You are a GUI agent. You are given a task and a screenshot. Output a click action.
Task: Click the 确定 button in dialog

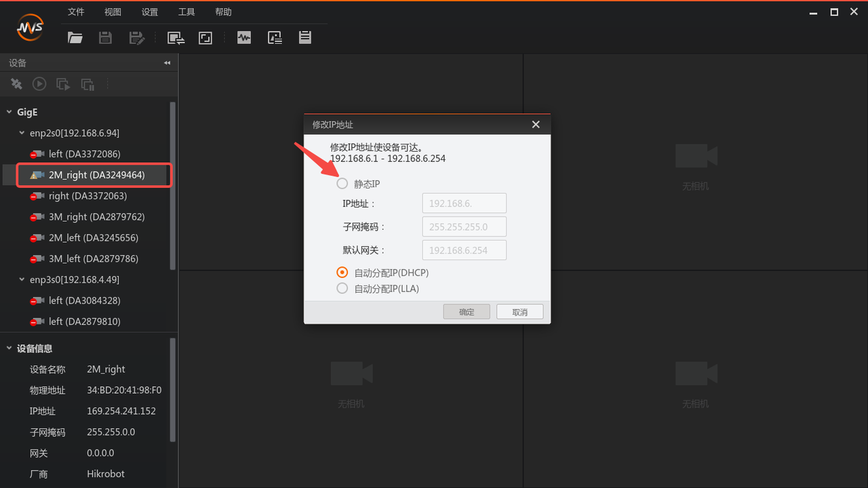point(467,312)
